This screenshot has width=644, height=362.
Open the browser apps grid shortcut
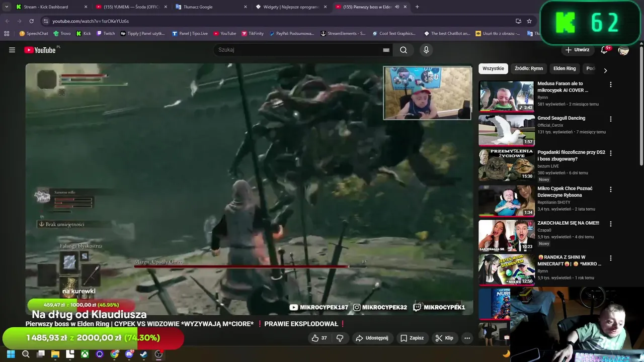coord(7,34)
